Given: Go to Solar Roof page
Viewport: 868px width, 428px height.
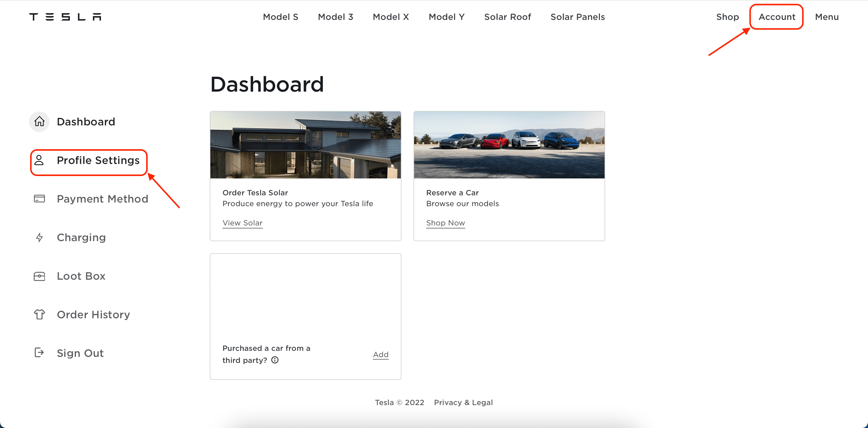Looking at the screenshot, I should tap(508, 17).
